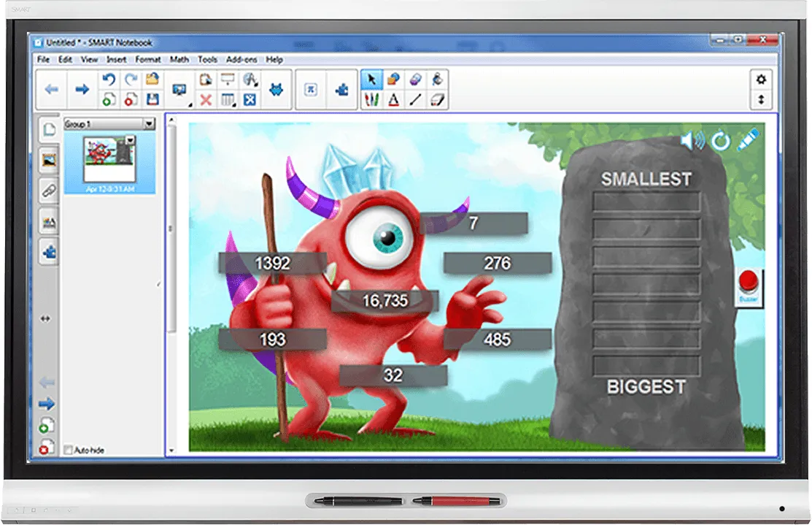
Task: Select the Fill paint bucket tool
Action: (438, 80)
